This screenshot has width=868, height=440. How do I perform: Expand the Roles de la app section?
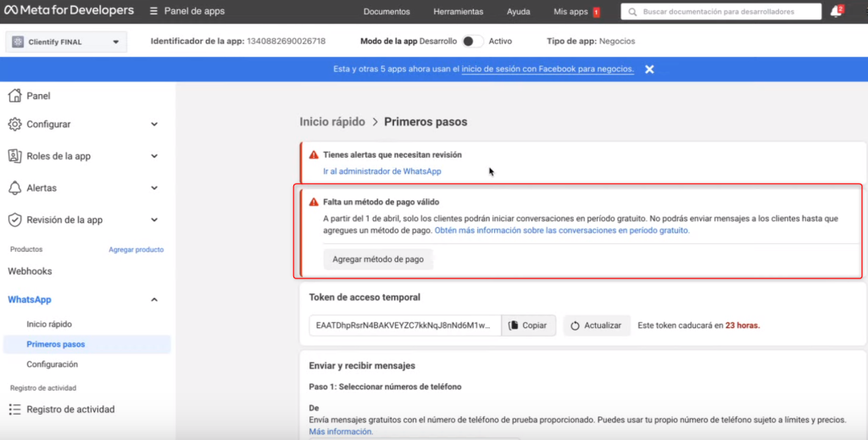[x=154, y=156]
